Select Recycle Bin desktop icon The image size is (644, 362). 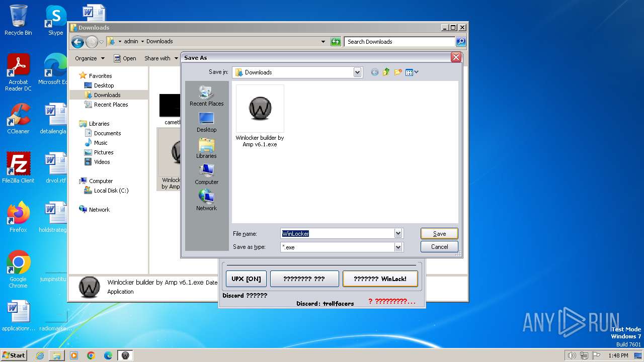point(18,20)
